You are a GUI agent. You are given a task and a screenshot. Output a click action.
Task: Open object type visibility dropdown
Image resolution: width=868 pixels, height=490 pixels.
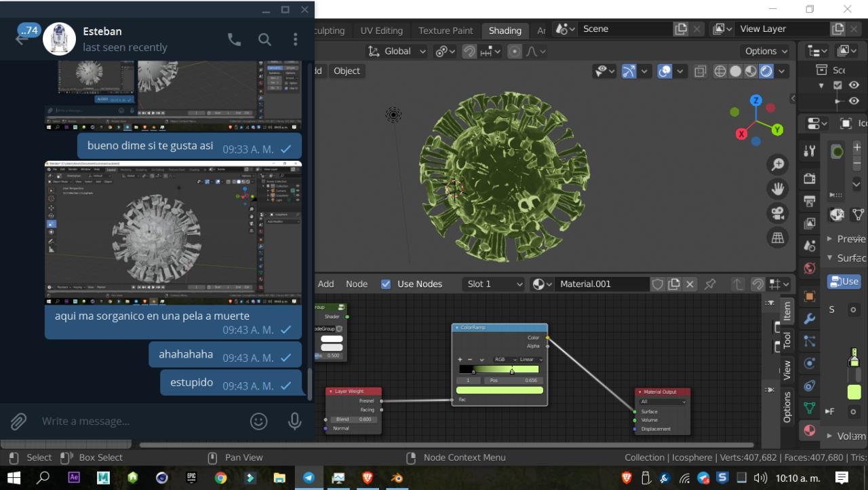pos(605,71)
